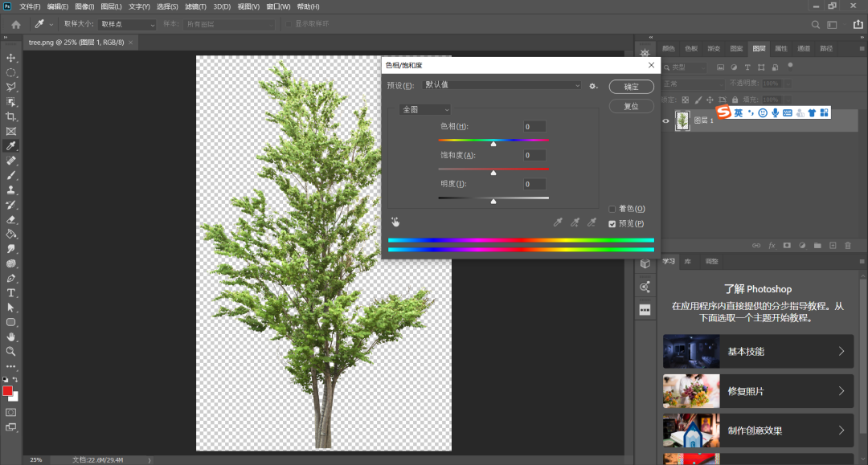Select the Pen tool

click(x=10, y=278)
